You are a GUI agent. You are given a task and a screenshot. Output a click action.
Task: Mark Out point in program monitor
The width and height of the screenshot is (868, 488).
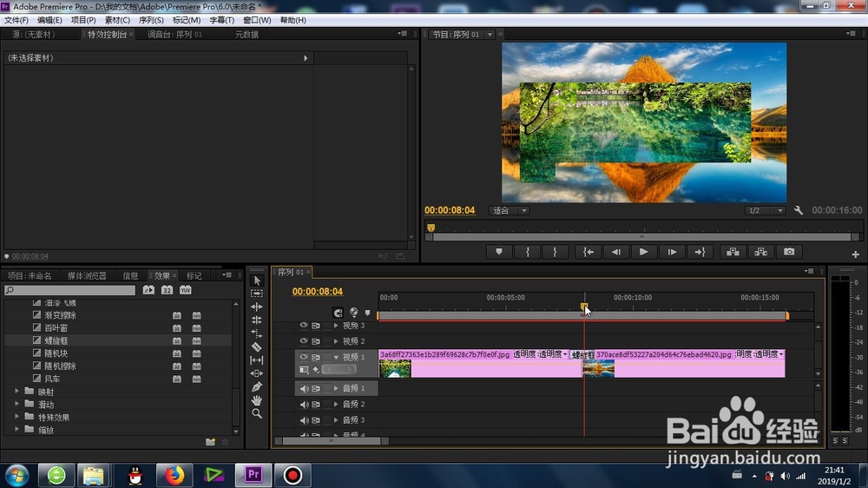click(x=555, y=252)
